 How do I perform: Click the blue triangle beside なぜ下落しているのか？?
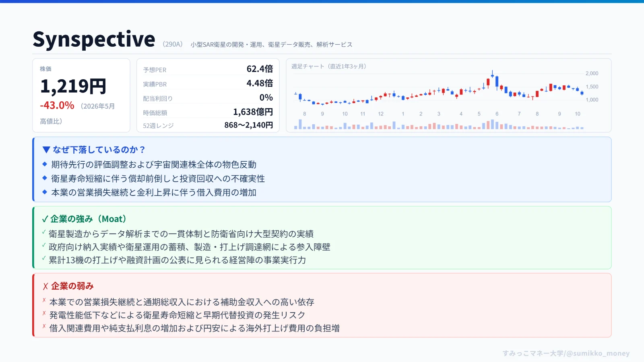(46, 150)
